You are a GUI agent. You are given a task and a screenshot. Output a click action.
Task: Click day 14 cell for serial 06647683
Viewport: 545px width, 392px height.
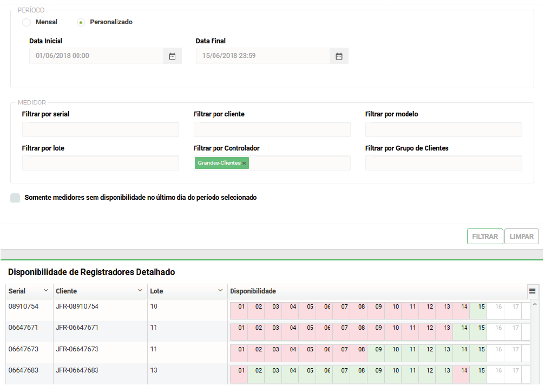464,371
